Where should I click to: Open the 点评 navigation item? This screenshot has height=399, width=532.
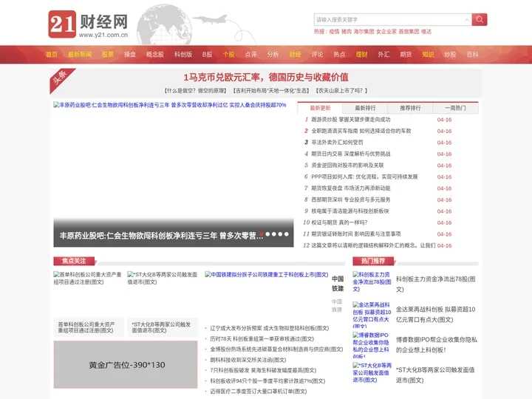[x=250, y=54]
